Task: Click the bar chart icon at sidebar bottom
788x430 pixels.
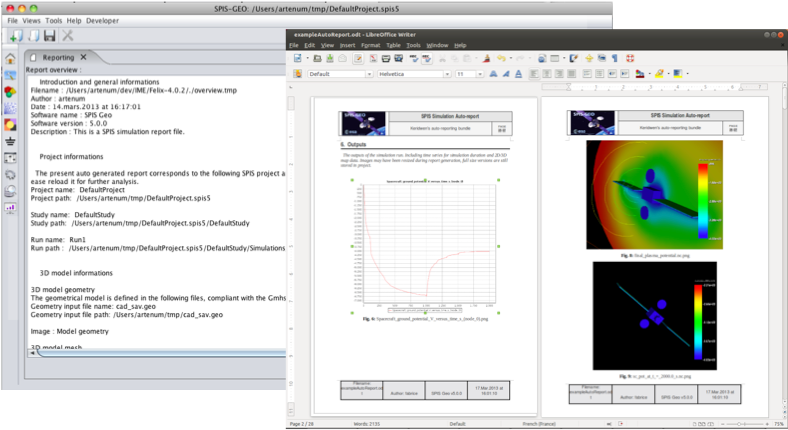Action: coord(10,208)
